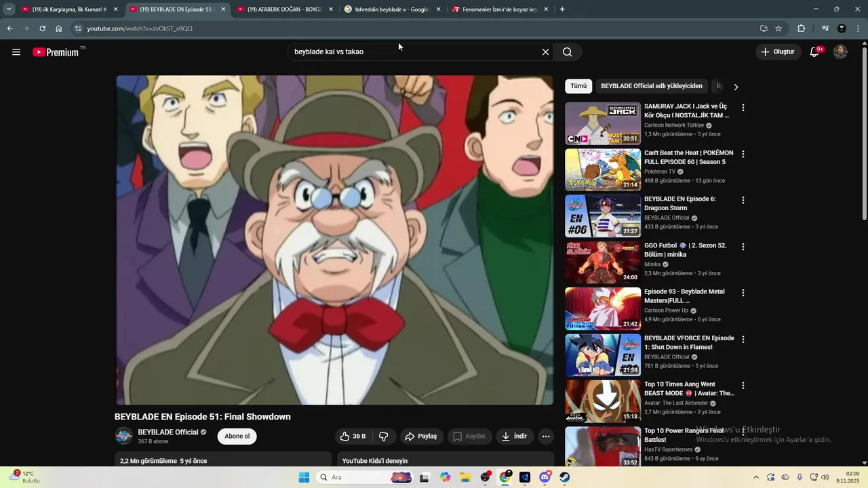
Task: Open Pokémon Can't Beat the Heat thumbnail
Action: tap(603, 169)
